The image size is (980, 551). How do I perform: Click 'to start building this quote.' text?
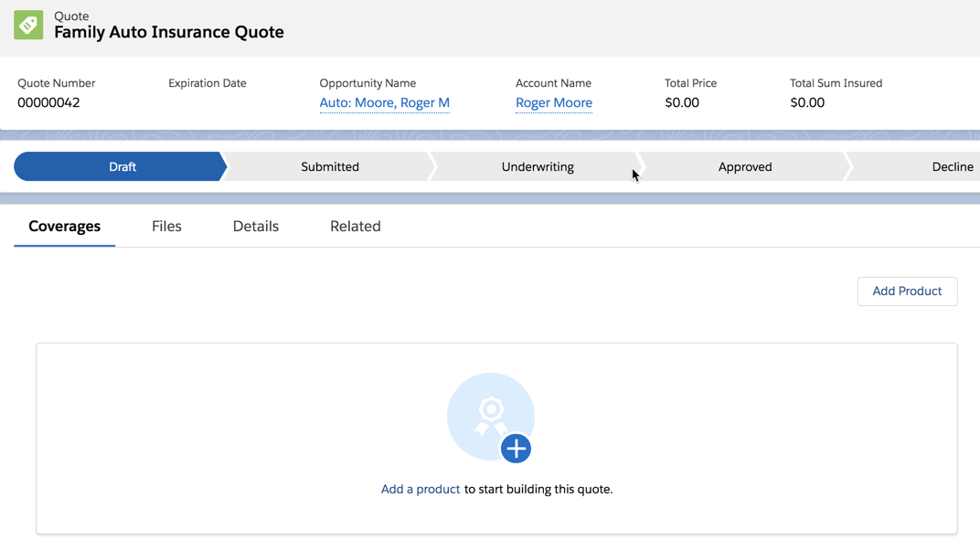click(x=538, y=489)
